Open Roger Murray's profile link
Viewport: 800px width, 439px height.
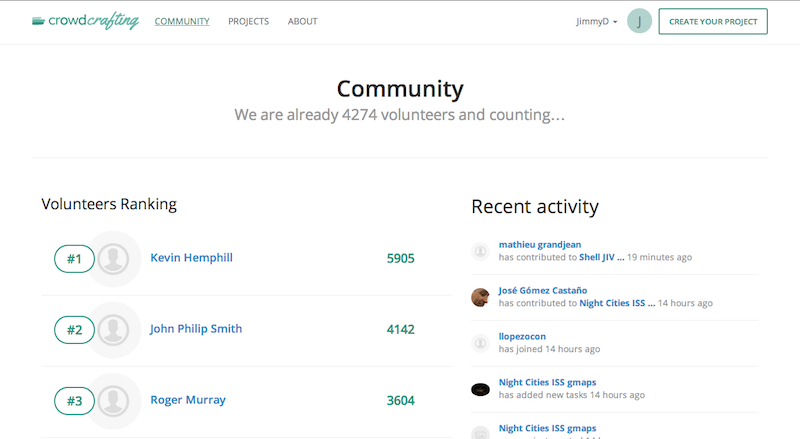pyautogui.click(x=188, y=400)
